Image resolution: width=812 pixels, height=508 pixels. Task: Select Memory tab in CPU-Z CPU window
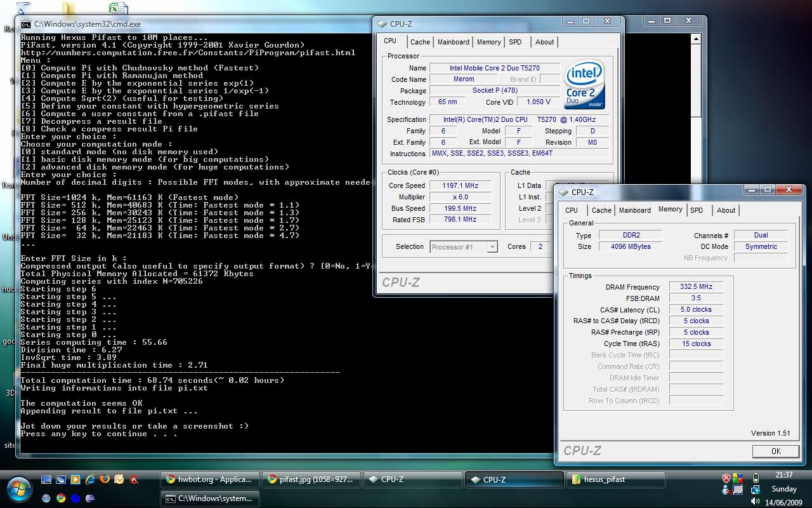tap(488, 42)
